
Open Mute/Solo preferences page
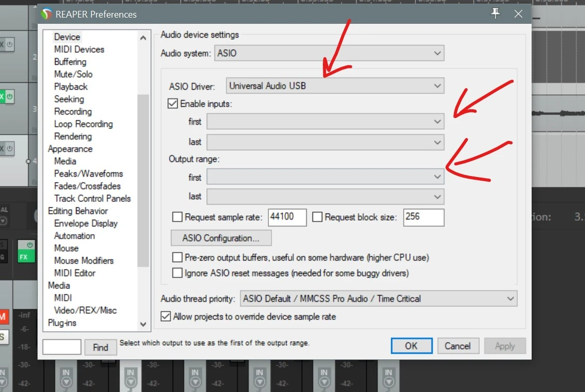click(73, 74)
